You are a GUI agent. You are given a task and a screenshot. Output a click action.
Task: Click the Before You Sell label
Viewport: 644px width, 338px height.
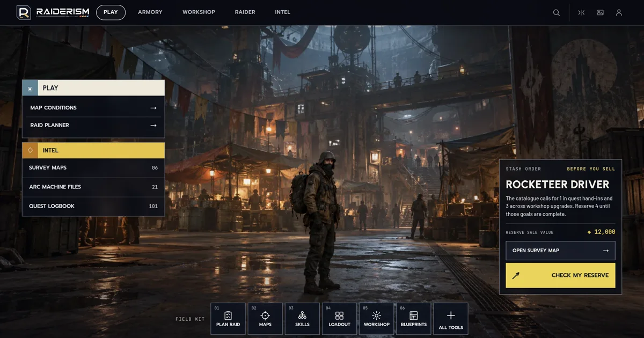pos(591,169)
